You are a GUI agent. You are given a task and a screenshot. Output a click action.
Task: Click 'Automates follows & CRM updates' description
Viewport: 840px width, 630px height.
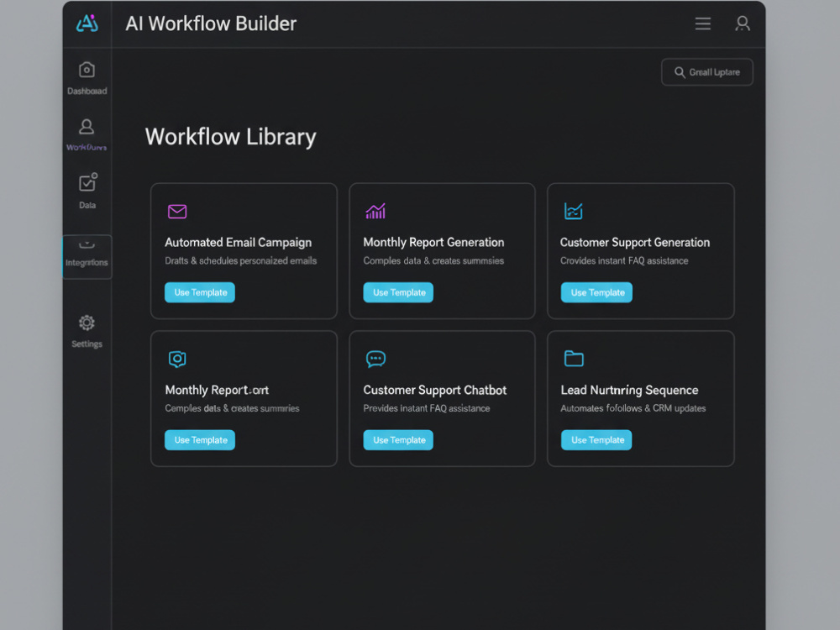tap(633, 408)
